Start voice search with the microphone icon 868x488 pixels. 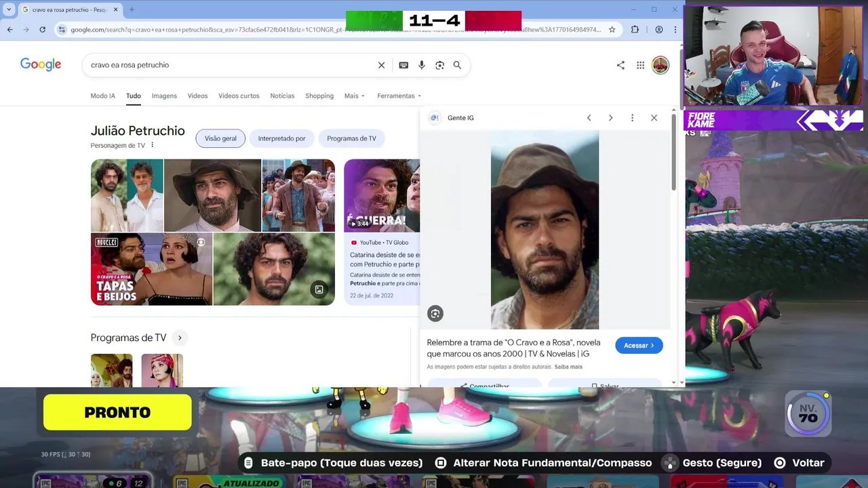click(421, 65)
